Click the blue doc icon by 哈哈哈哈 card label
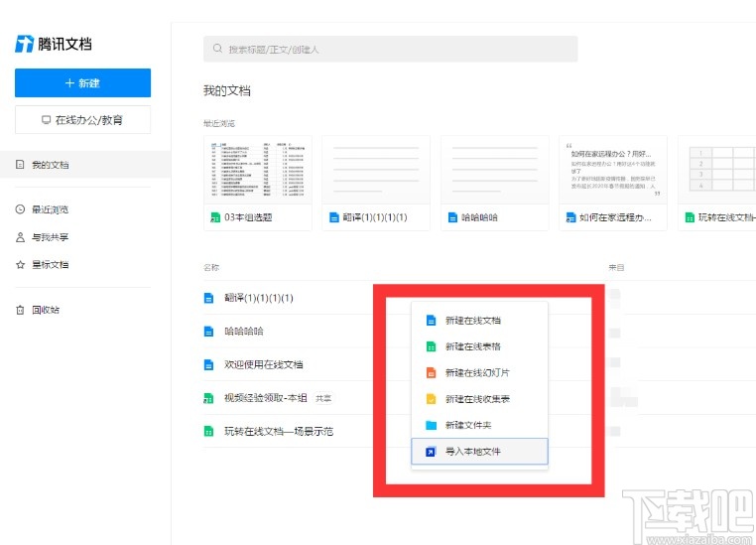756x545 pixels. pyautogui.click(x=452, y=217)
